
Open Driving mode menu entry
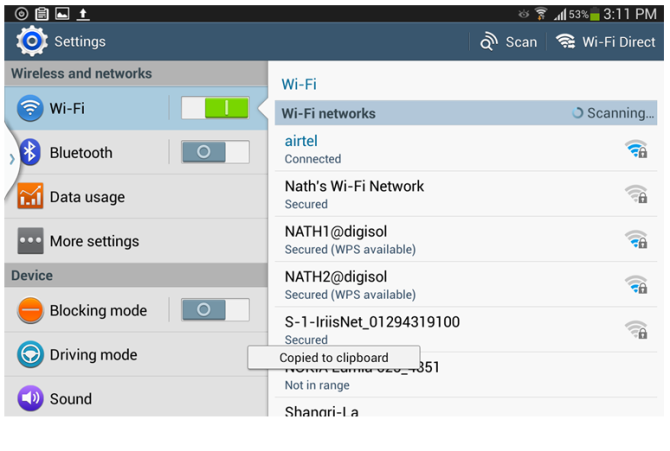tap(136, 354)
